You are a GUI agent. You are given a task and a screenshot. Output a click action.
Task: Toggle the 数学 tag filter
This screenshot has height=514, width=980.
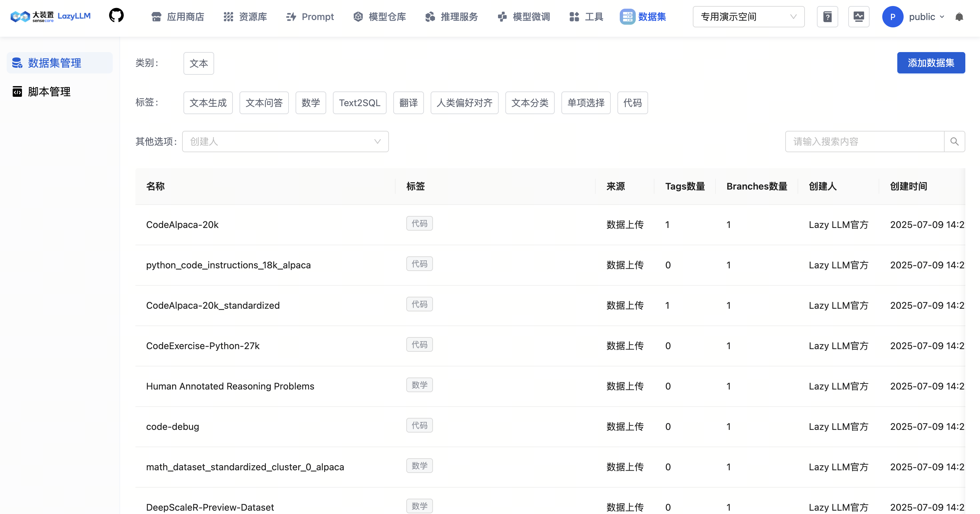pyautogui.click(x=311, y=103)
